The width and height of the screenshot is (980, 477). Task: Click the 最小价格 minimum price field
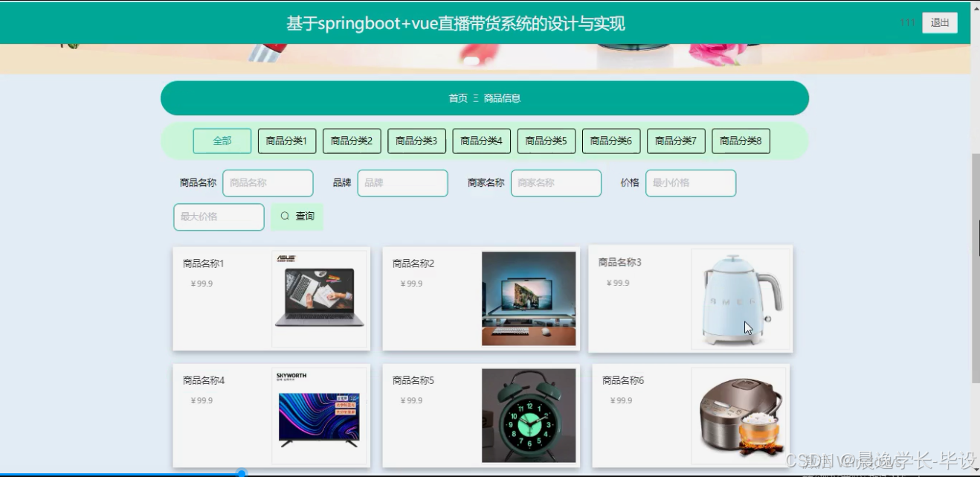point(690,183)
